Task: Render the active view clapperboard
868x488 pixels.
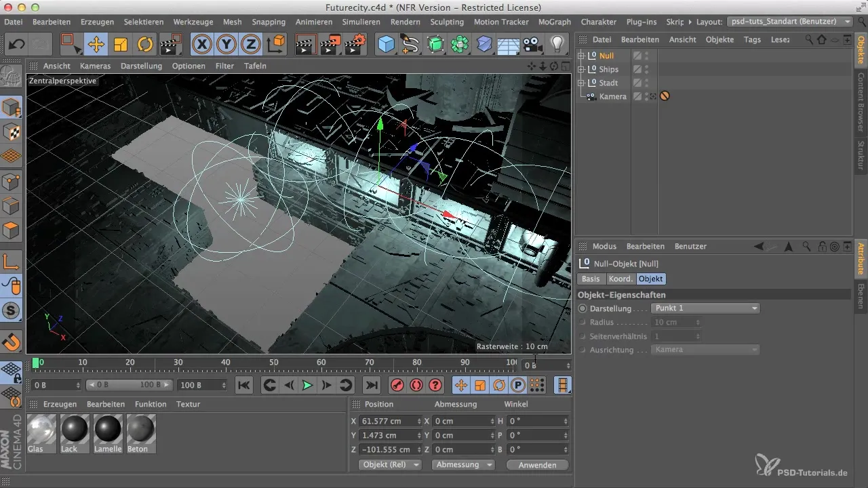Action: click(x=307, y=45)
